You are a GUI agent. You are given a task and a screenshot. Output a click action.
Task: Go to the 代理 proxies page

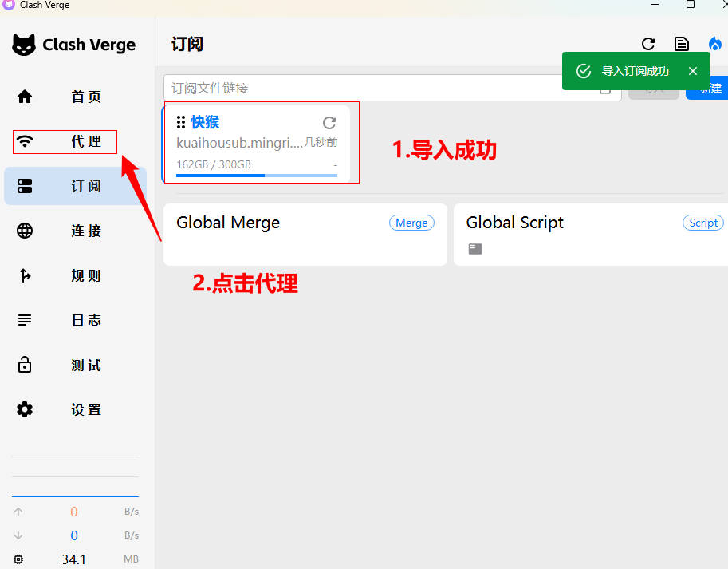(x=75, y=142)
